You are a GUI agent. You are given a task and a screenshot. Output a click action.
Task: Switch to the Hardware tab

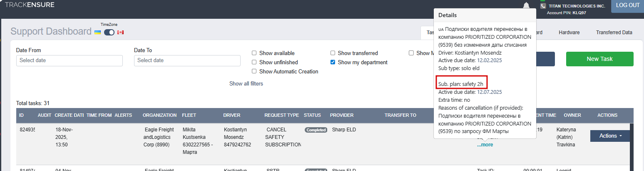(x=569, y=33)
